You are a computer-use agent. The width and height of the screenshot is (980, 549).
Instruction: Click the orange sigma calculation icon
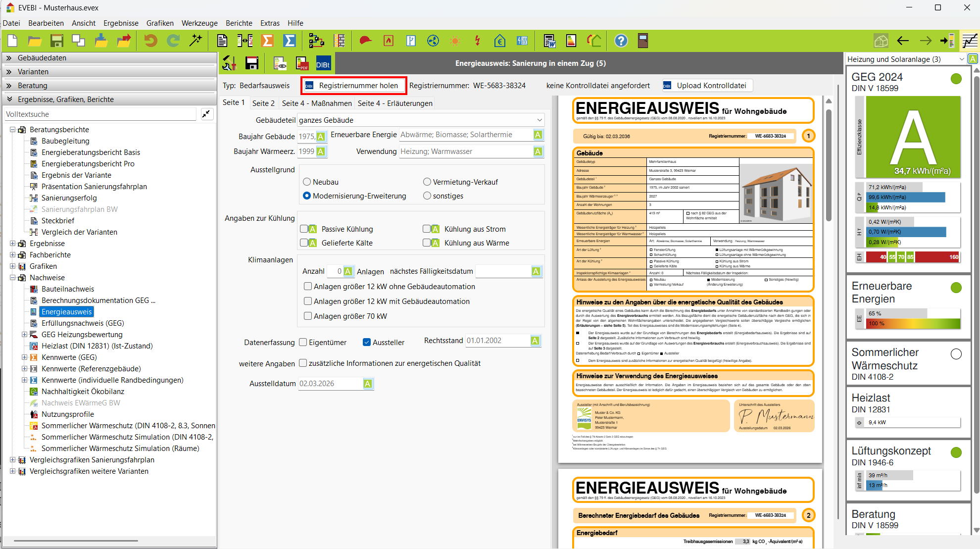267,41
